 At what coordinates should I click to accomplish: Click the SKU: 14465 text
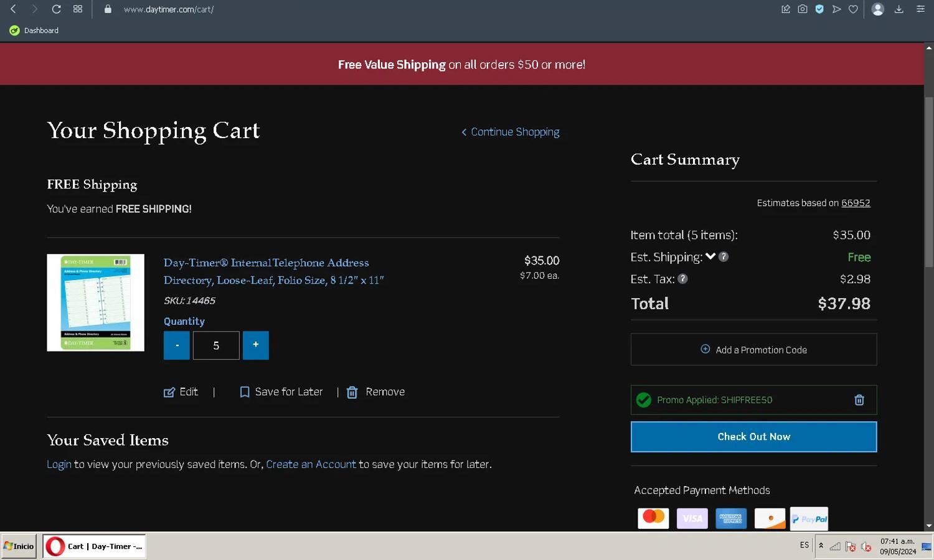[x=189, y=301]
